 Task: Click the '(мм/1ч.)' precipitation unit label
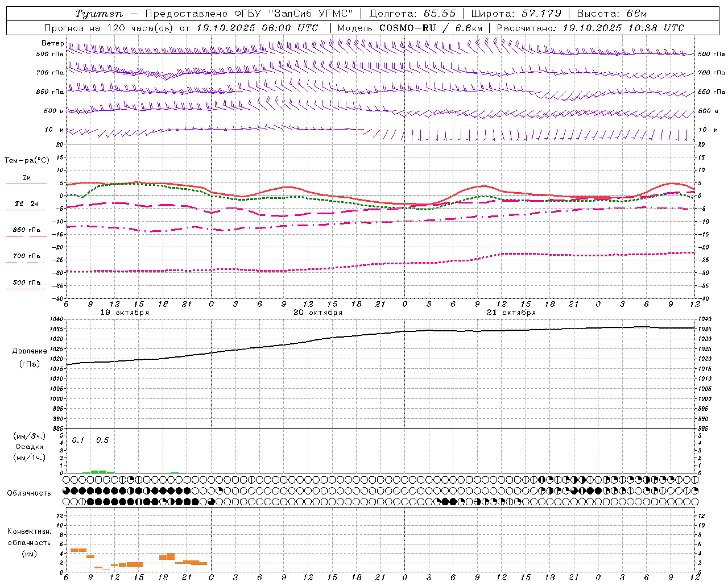pyautogui.click(x=30, y=458)
